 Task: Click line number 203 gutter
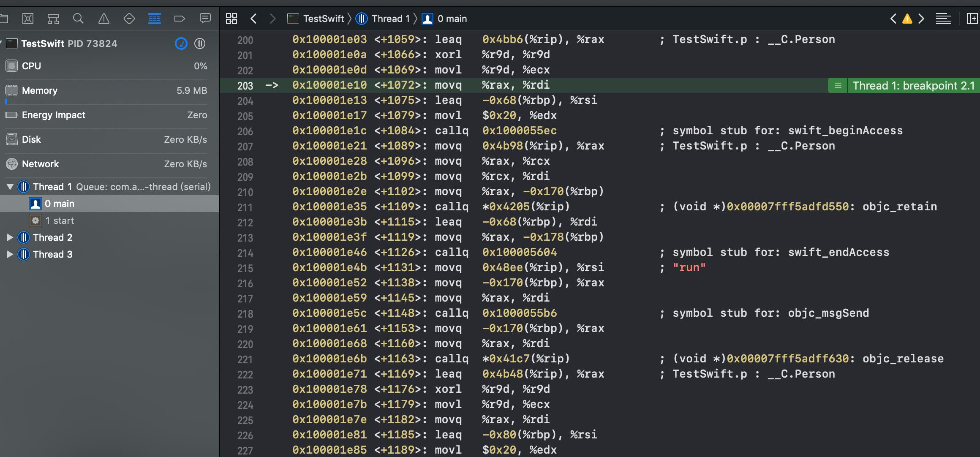click(x=245, y=86)
